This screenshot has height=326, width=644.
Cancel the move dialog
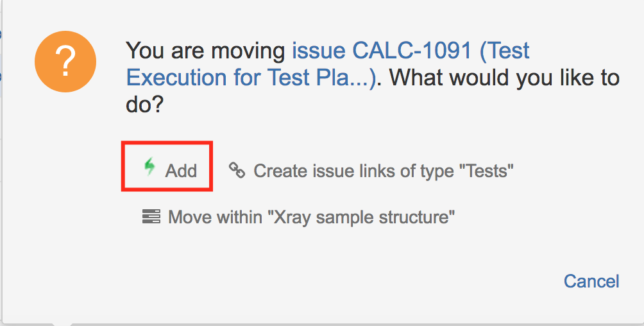point(591,281)
